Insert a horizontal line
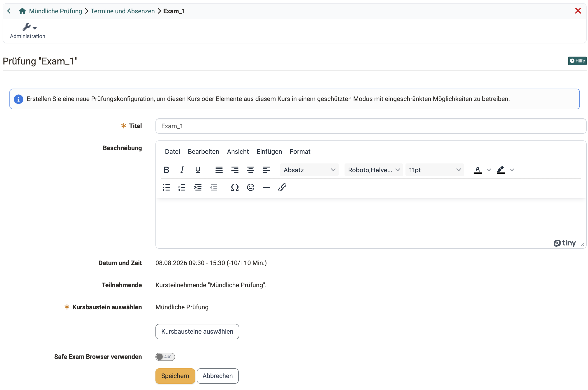Image resolution: width=588 pixels, height=390 pixels. (x=266, y=187)
